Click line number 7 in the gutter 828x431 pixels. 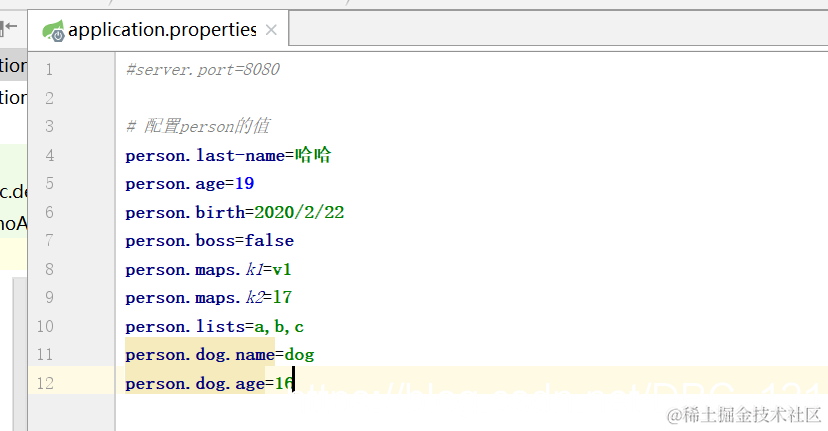49,240
